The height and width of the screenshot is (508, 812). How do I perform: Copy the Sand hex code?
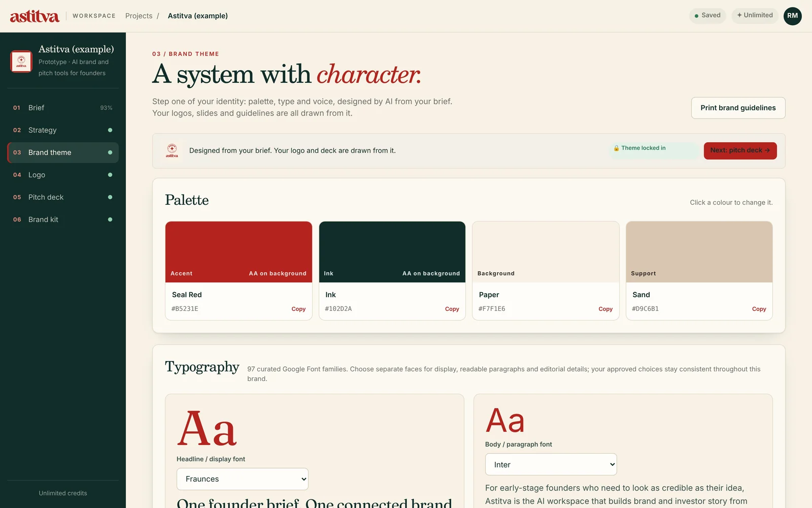[x=759, y=309]
